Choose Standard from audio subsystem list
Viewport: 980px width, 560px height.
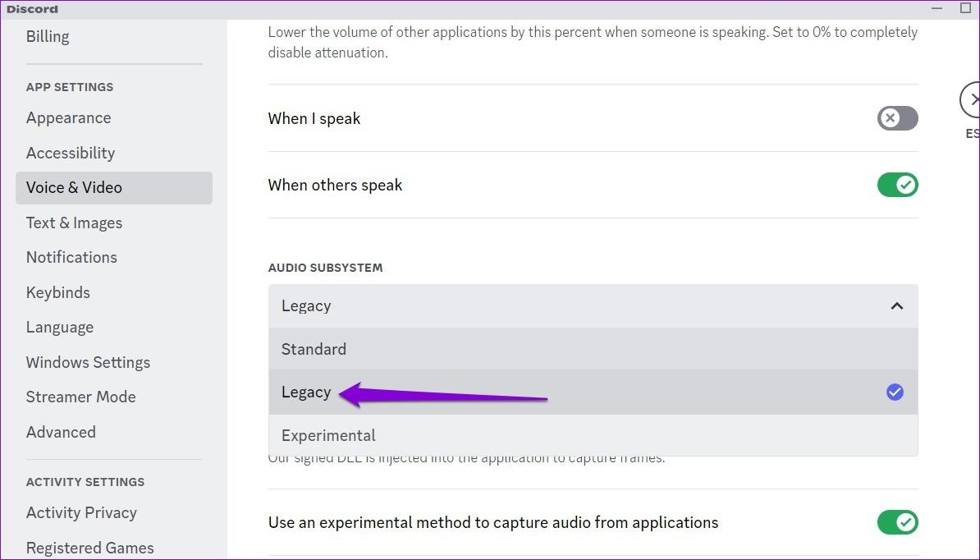(x=314, y=349)
